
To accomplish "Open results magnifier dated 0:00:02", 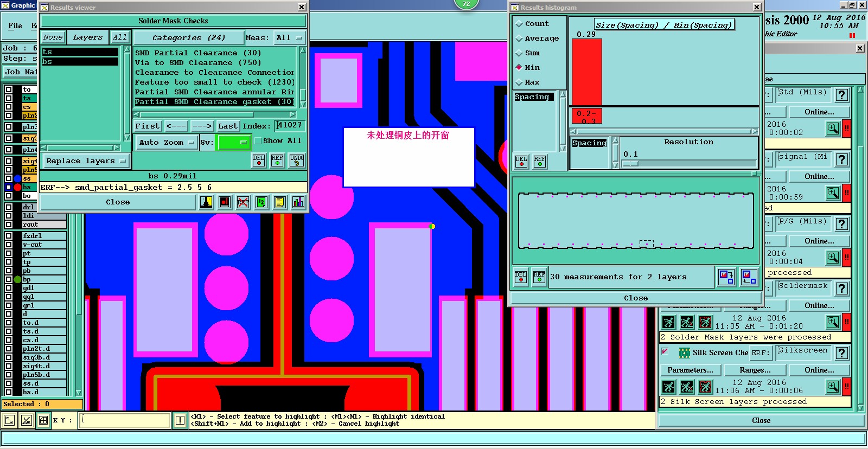I will click(x=833, y=129).
